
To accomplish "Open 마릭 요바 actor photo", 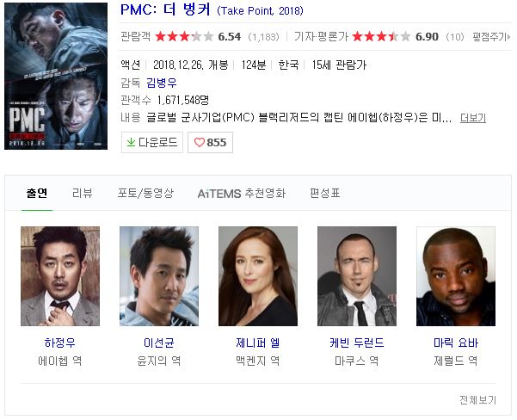I will tap(456, 276).
